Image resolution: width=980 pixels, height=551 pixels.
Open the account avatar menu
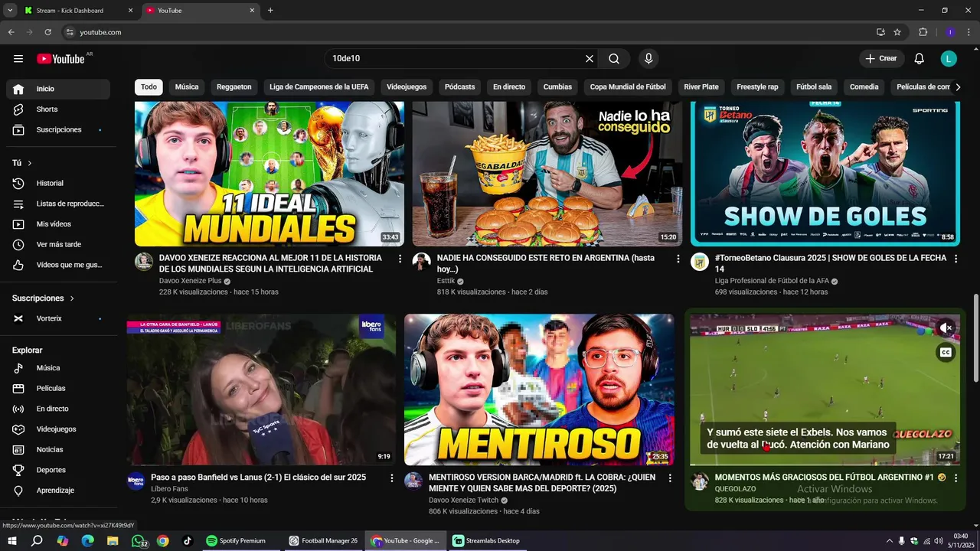949,59
